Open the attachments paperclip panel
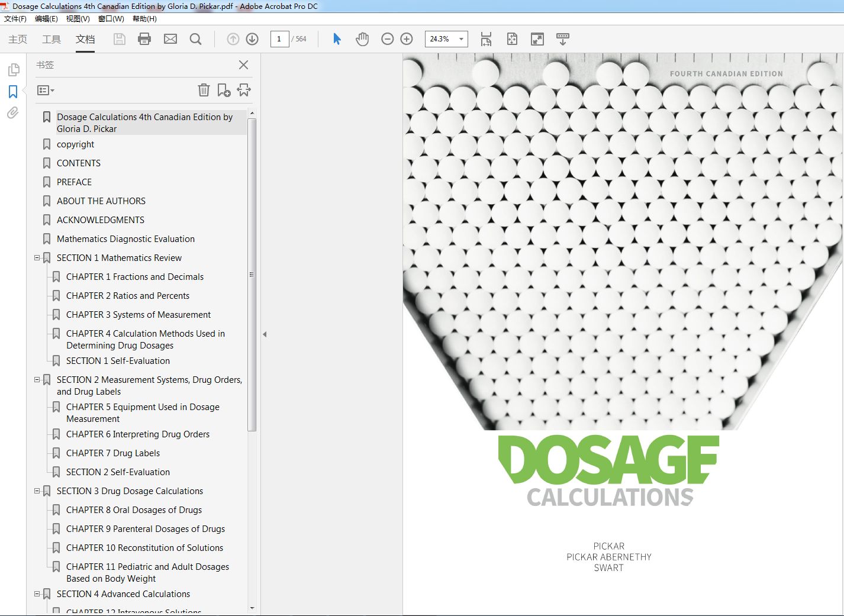This screenshot has width=844, height=616. (13, 112)
